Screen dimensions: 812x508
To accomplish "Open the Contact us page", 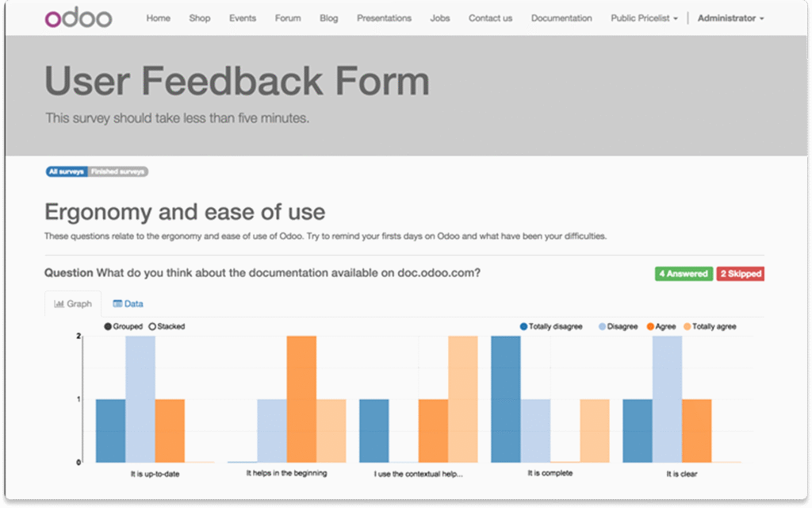I will [x=490, y=18].
